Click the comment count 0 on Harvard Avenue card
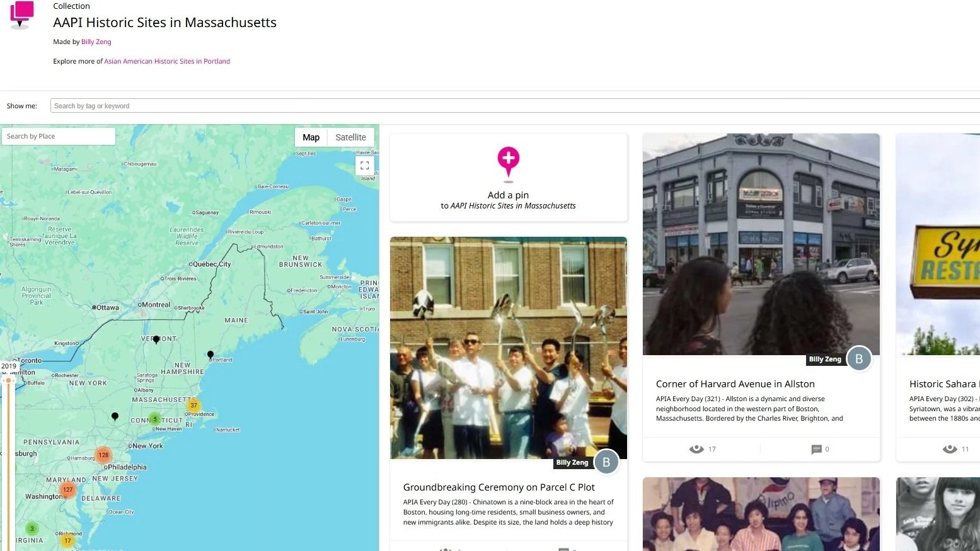The height and width of the screenshot is (551, 980). pos(827,449)
